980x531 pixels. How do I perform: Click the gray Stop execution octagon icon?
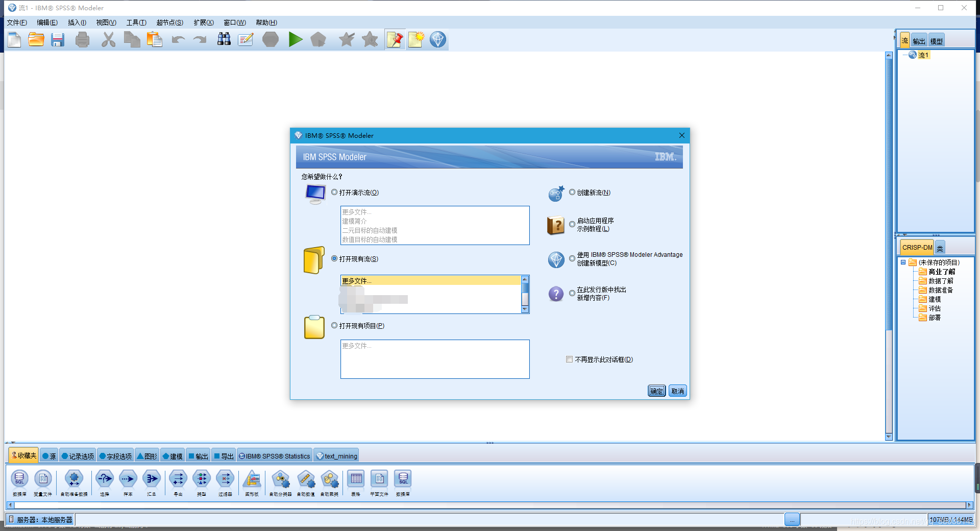coord(271,39)
